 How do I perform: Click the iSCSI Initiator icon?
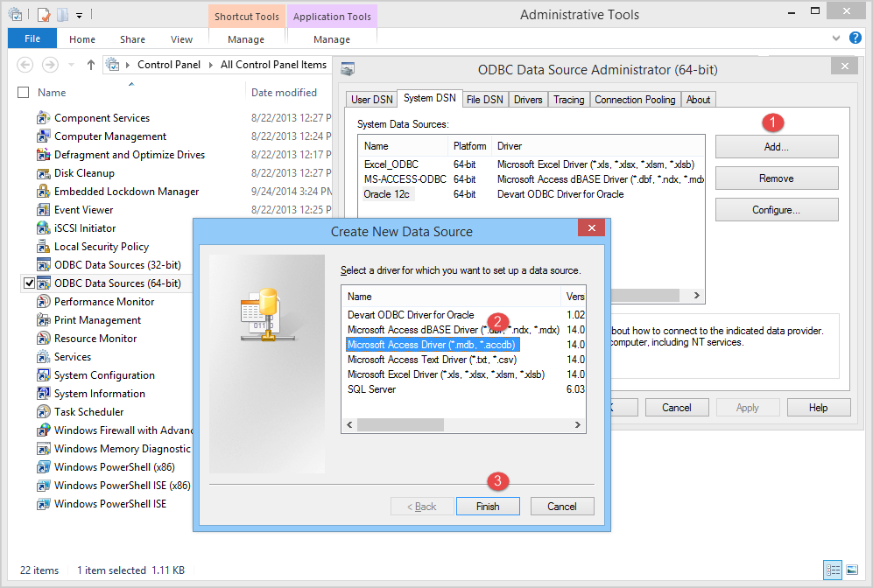pos(44,228)
